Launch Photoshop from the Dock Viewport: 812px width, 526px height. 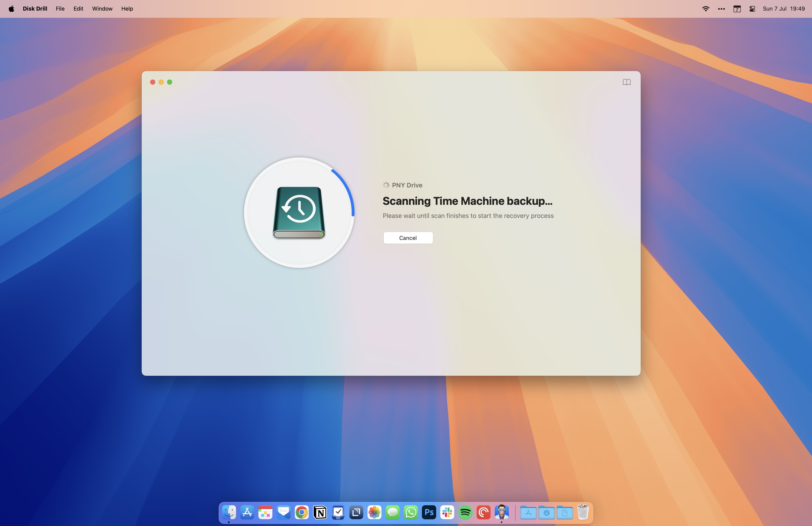coord(429,512)
